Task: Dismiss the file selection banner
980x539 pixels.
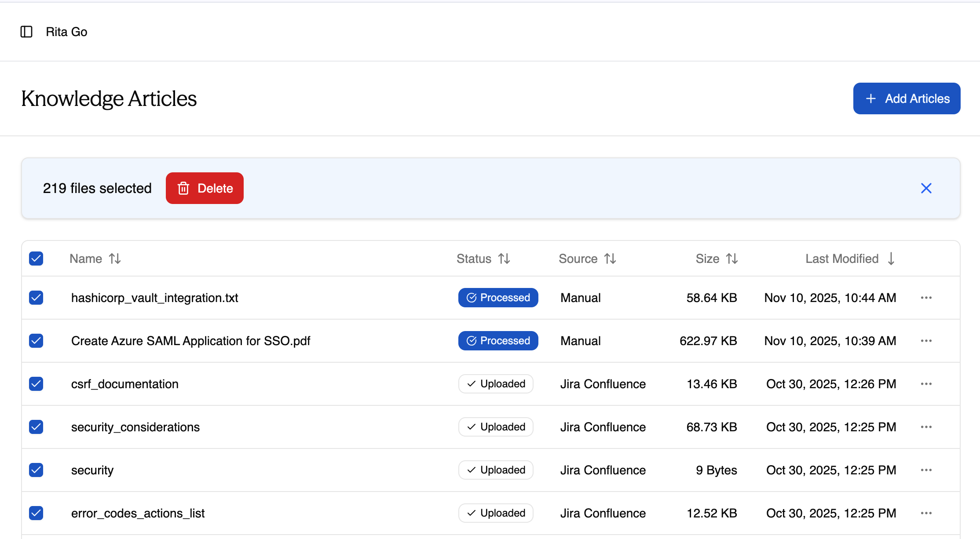Action: (x=926, y=188)
